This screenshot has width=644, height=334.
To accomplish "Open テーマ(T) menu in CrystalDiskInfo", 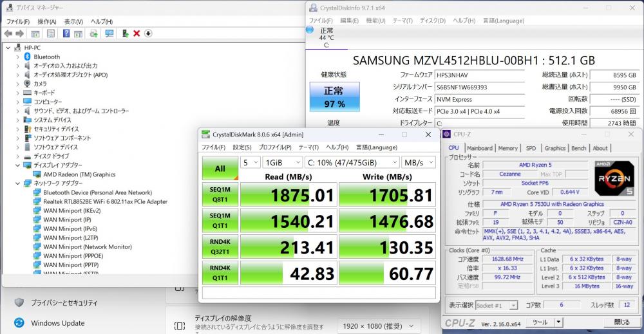I will click(x=402, y=21).
